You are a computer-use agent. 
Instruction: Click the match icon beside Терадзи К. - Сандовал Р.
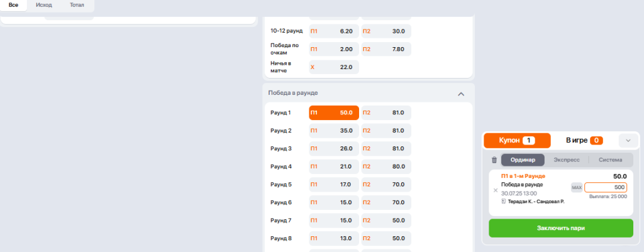(504, 201)
